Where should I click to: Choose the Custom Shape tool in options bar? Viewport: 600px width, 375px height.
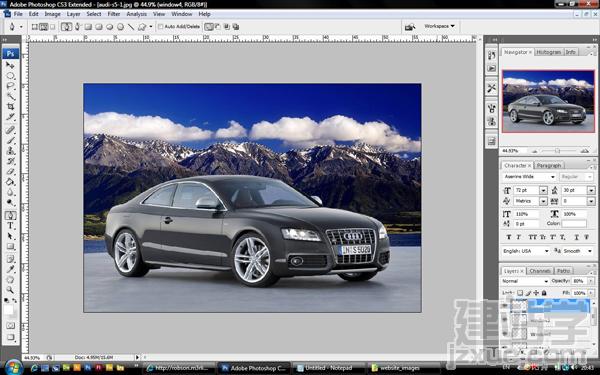coord(142,26)
